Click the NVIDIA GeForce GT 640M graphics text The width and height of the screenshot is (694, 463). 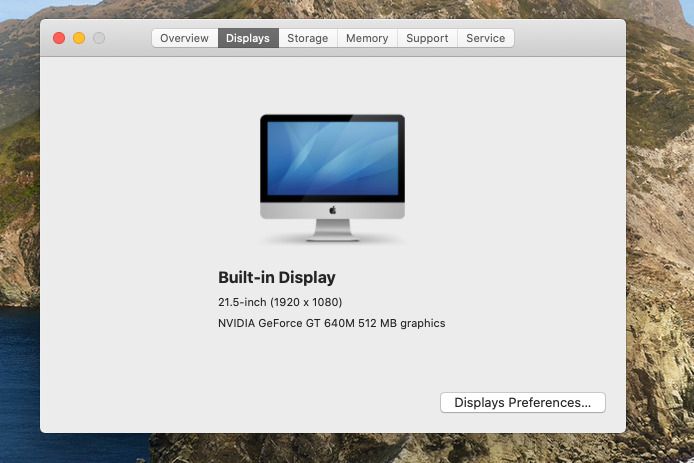point(332,323)
